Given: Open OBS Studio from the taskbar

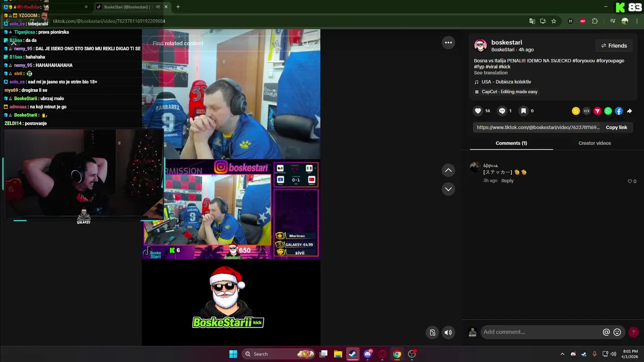Looking at the screenshot, I should [412, 354].
